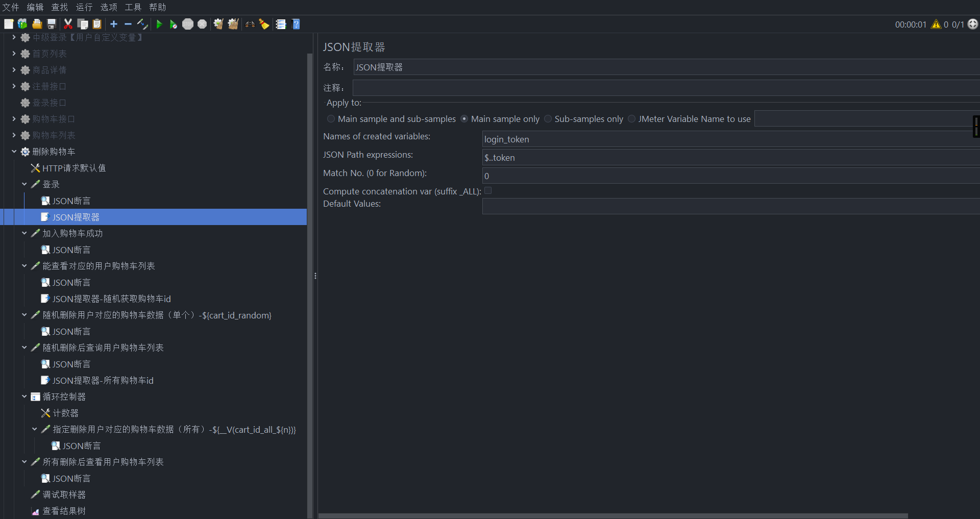
Task: Collapse the 登录 sampler node
Action: pyautogui.click(x=24, y=184)
